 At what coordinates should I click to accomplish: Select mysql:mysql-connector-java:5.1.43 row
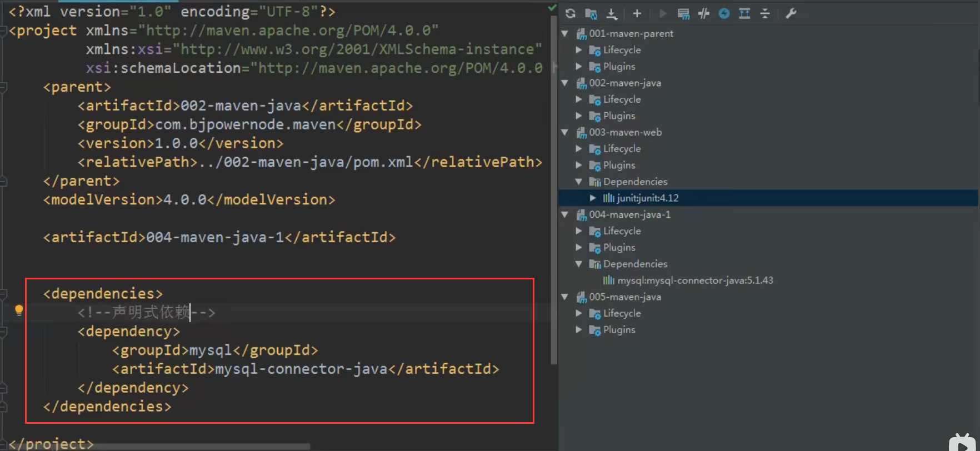click(769, 280)
